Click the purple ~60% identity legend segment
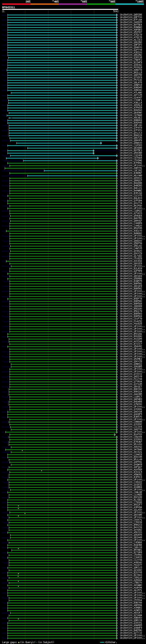 point(73,4)
